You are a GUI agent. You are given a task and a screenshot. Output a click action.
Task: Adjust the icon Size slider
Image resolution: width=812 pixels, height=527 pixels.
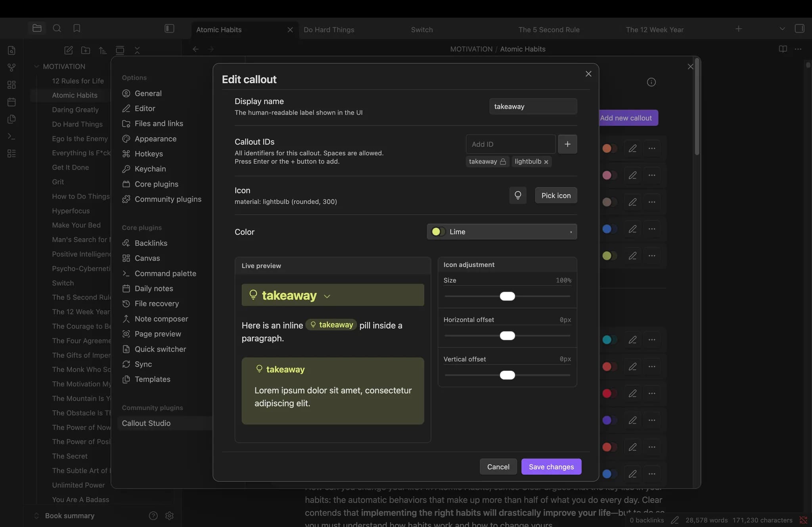pos(507,296)
